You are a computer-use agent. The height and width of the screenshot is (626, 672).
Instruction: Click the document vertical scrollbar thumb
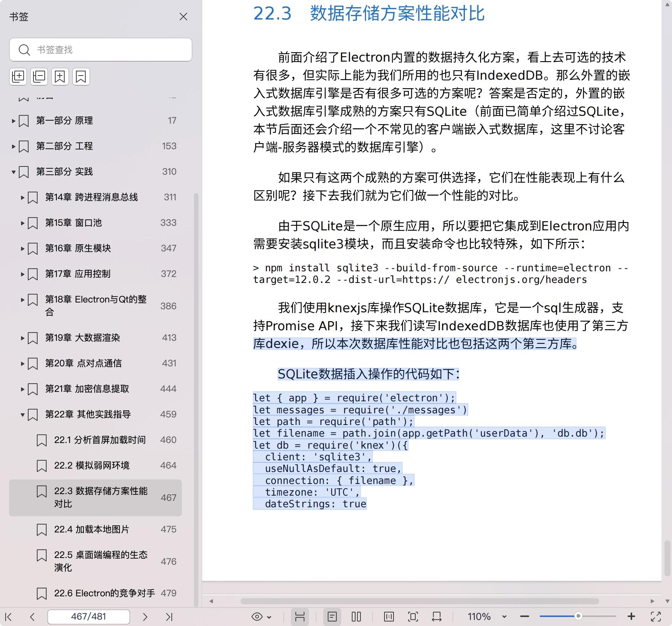(667, 558)
